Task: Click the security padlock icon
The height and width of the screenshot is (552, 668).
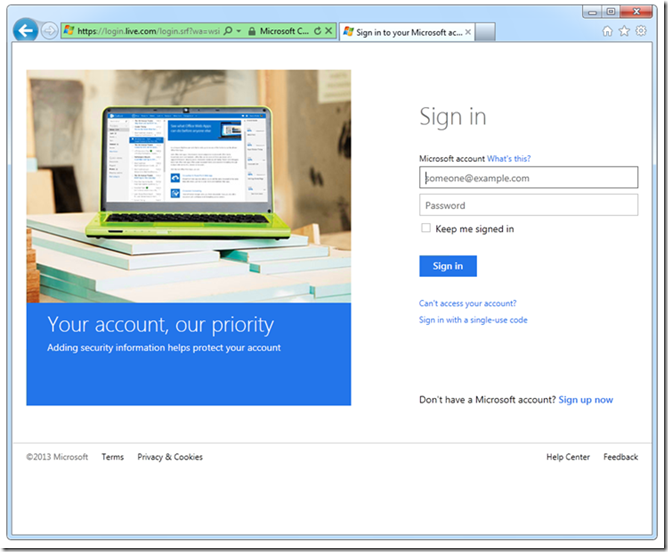Action: click(252, 31)
